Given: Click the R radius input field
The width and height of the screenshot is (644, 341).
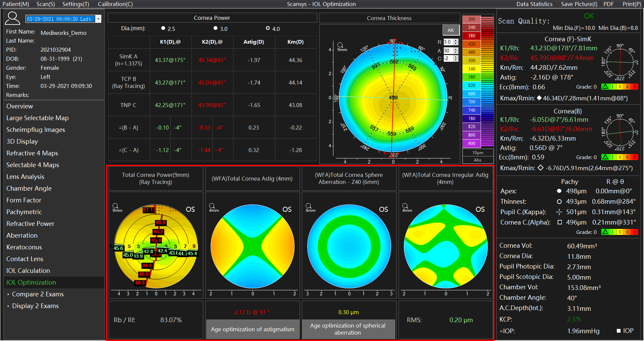Looking at the screenshot, I should [x=448, y=42].
